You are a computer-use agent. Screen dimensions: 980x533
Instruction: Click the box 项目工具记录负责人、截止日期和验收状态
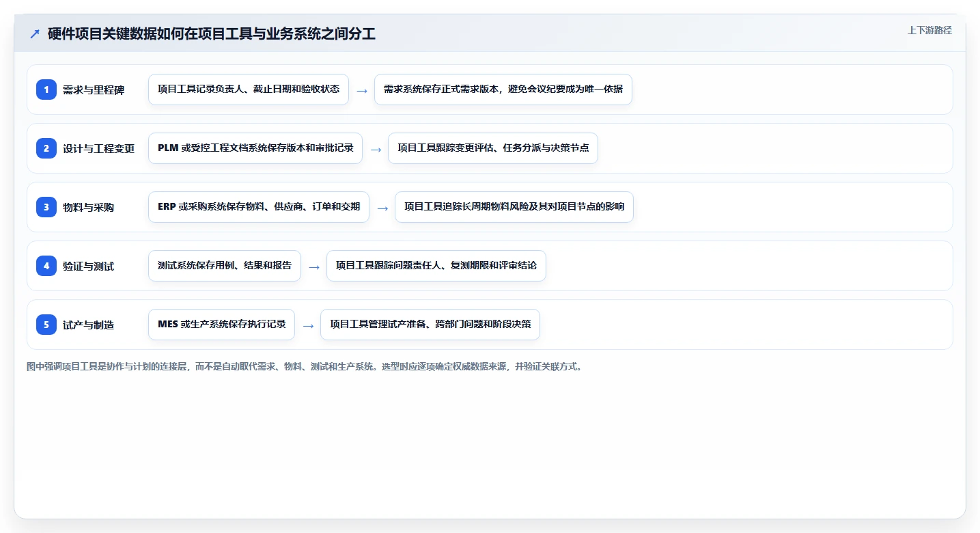[249, 90]
